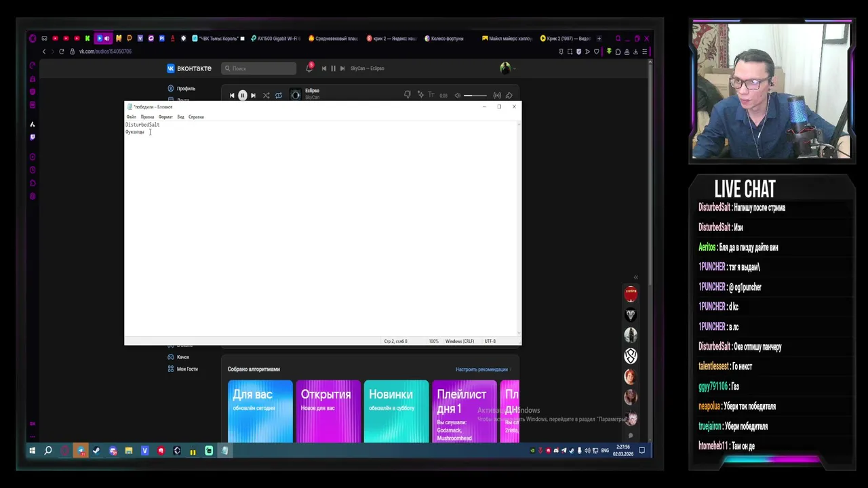Skip to next track in VK audio player

coord(253,96)
